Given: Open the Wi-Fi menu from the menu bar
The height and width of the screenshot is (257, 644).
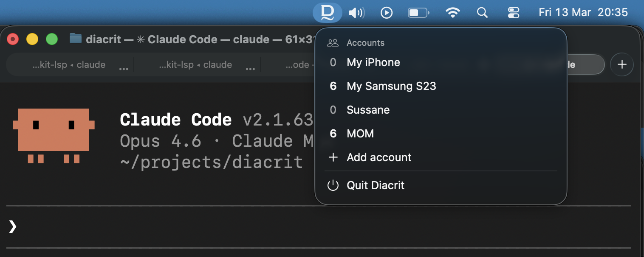Looking at the screenshot, I should 453,12.
